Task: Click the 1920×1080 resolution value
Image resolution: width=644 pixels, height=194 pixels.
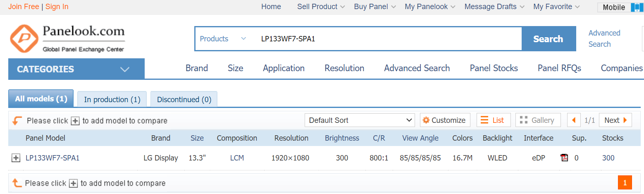Action: [290, 158]
